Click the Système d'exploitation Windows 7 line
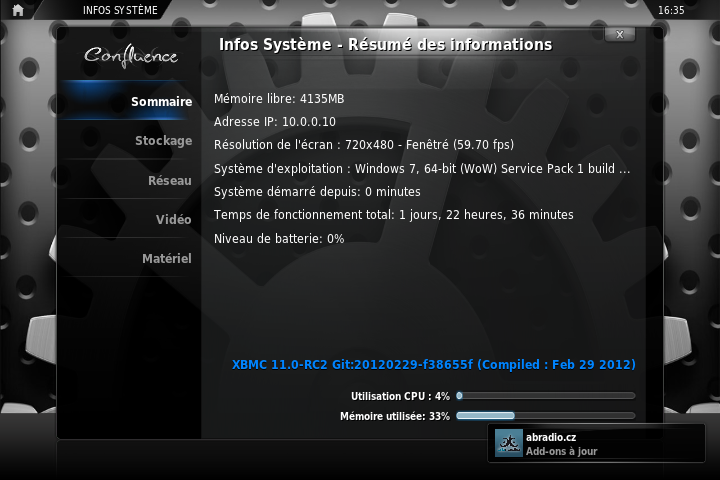720x480 pixels. point(422,169)
